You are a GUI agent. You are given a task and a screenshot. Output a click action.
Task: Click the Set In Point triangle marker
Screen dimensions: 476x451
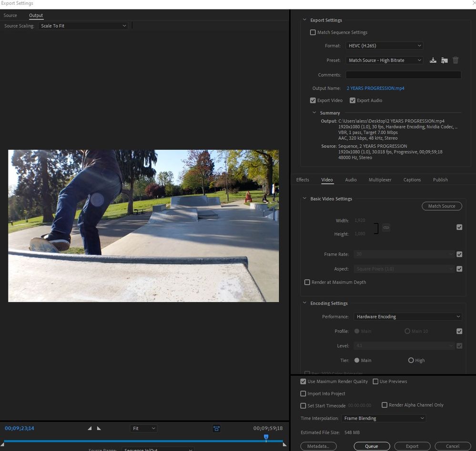(90, 428)
